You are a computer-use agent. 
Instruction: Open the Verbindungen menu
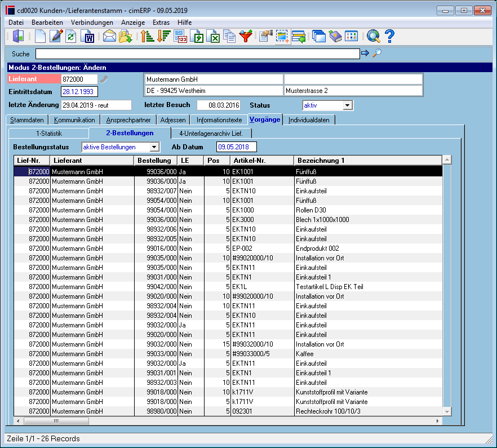92,23
